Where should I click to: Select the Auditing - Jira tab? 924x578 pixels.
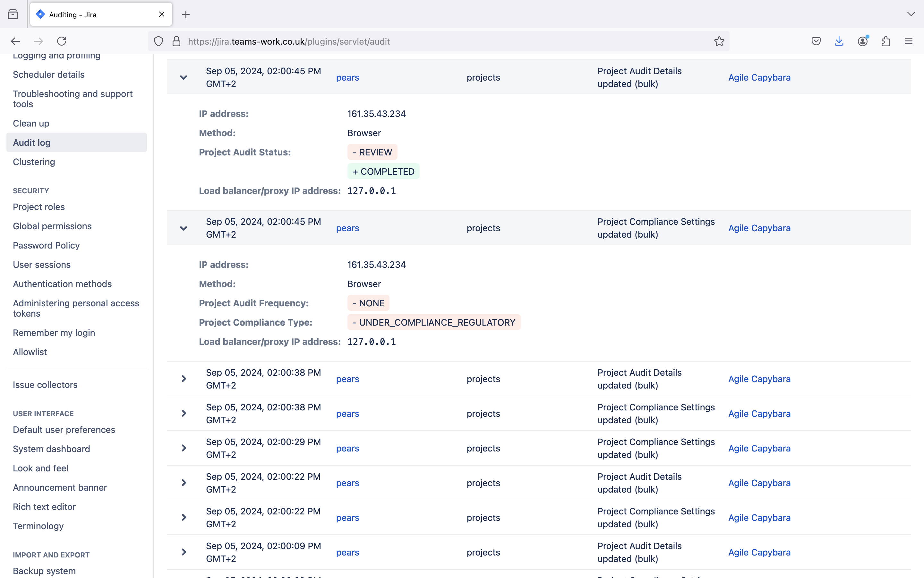[101, 14]
